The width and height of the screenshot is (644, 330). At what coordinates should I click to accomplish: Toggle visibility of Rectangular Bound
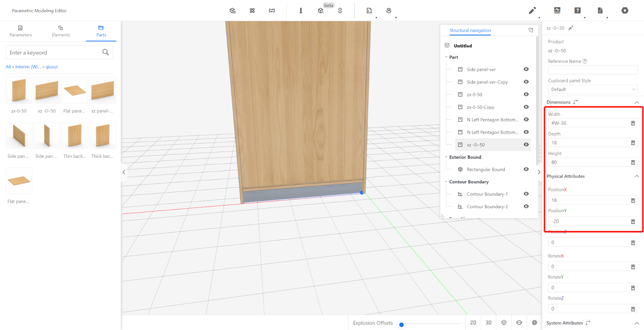pos(526,169)
